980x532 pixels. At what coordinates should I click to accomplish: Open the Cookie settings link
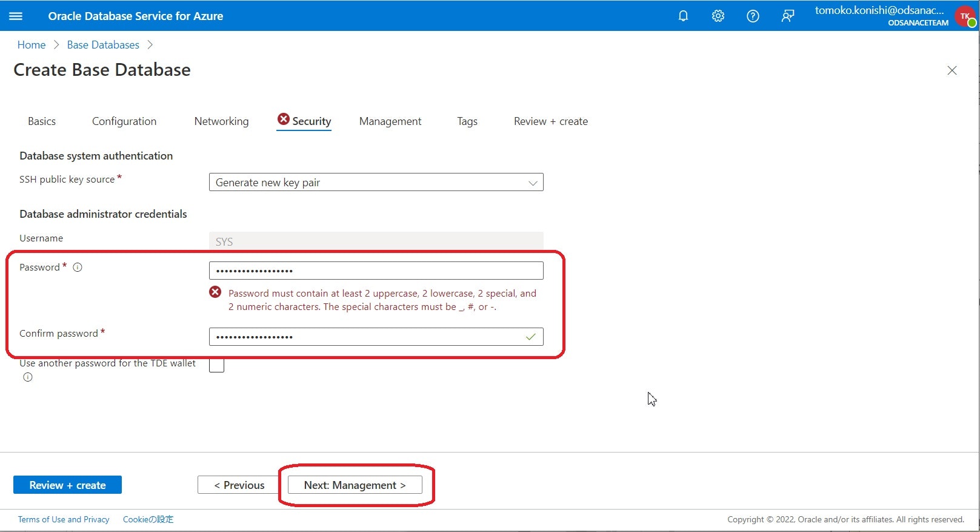pos(148,519)
